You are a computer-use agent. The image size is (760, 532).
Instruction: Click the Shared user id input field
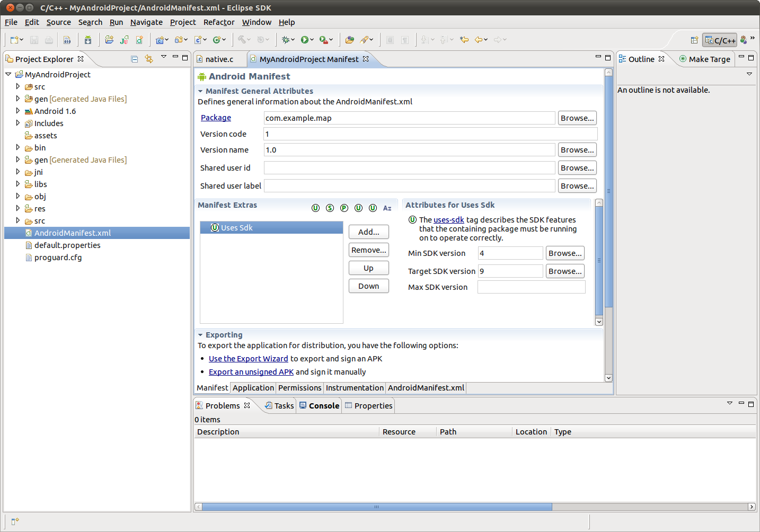pyautogui.click(x=410, y=168)
